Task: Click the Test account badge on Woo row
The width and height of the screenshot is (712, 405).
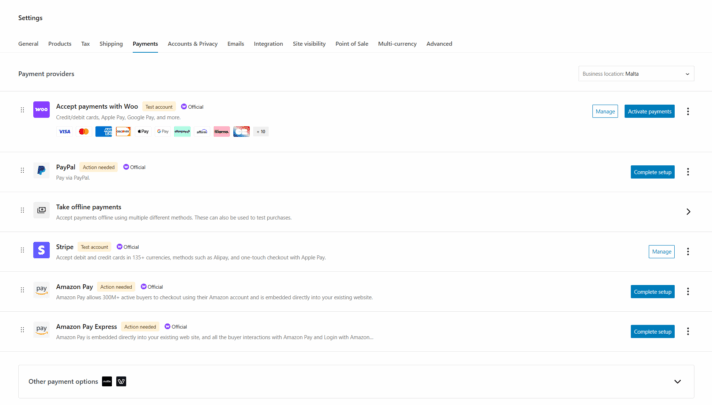Action: coord(159,107)
